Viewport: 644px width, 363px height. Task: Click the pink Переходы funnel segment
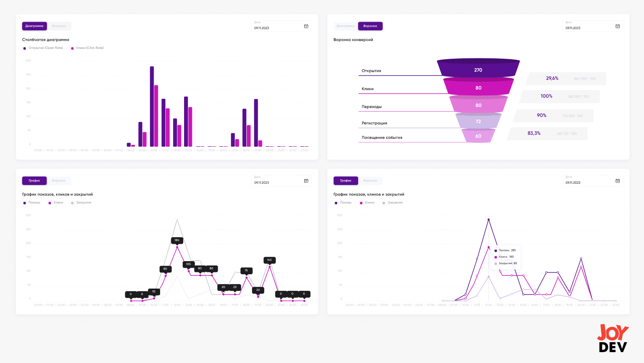click(x=478, y=105)
